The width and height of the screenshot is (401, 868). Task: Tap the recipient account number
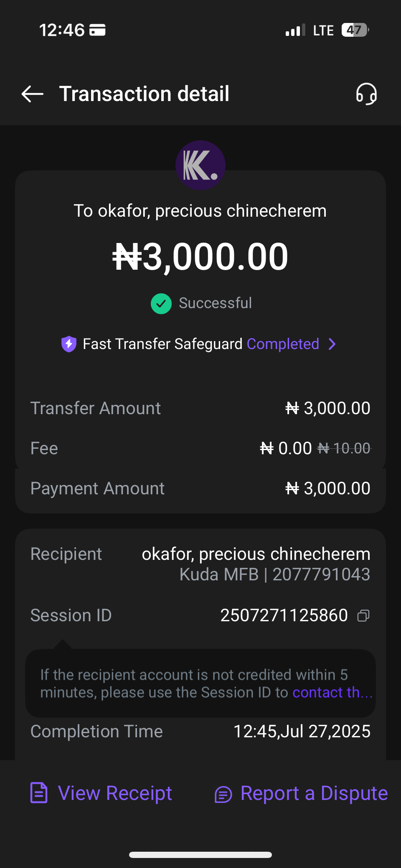(321, 574)
